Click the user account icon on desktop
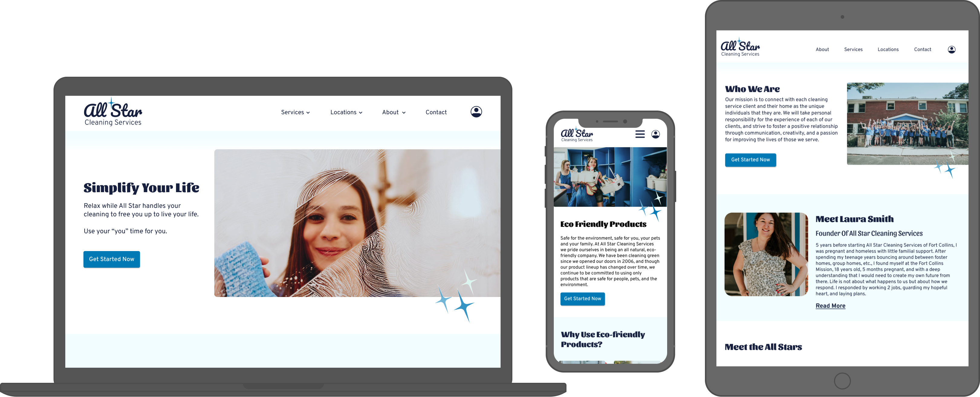The width and height of the screenshot is (980, 397). [476, 112]
